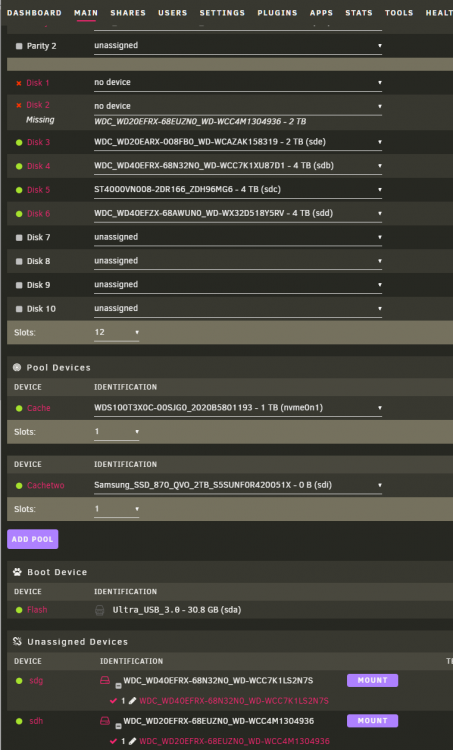Open the Users tab
Screen dimensions: 453x750
(173, 13)
